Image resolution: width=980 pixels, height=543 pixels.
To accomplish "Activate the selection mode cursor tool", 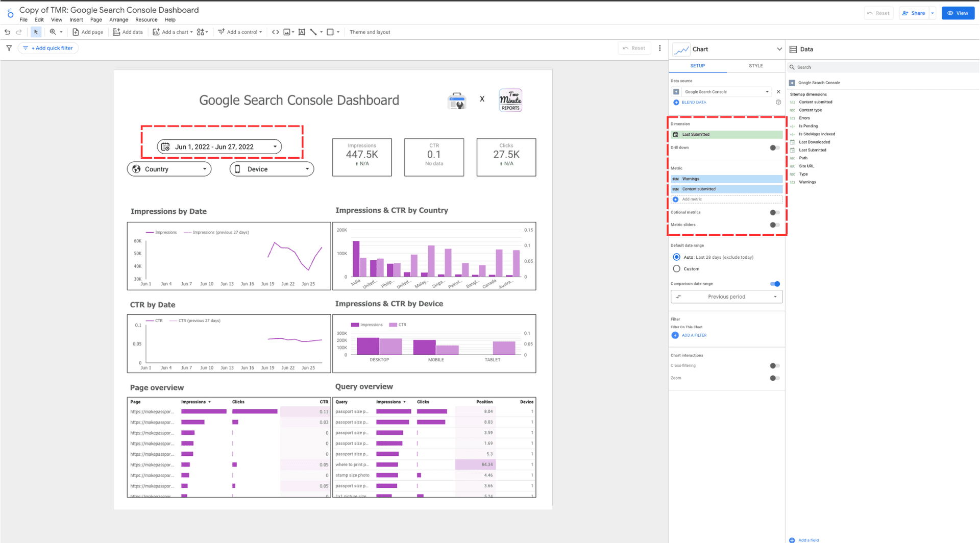I will (x=36, y=32).
